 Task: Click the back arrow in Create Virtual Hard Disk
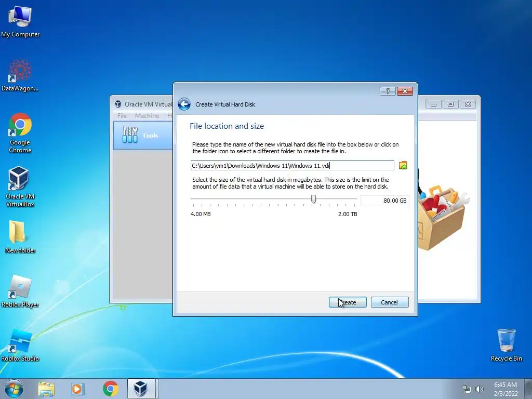click(184, 104)
